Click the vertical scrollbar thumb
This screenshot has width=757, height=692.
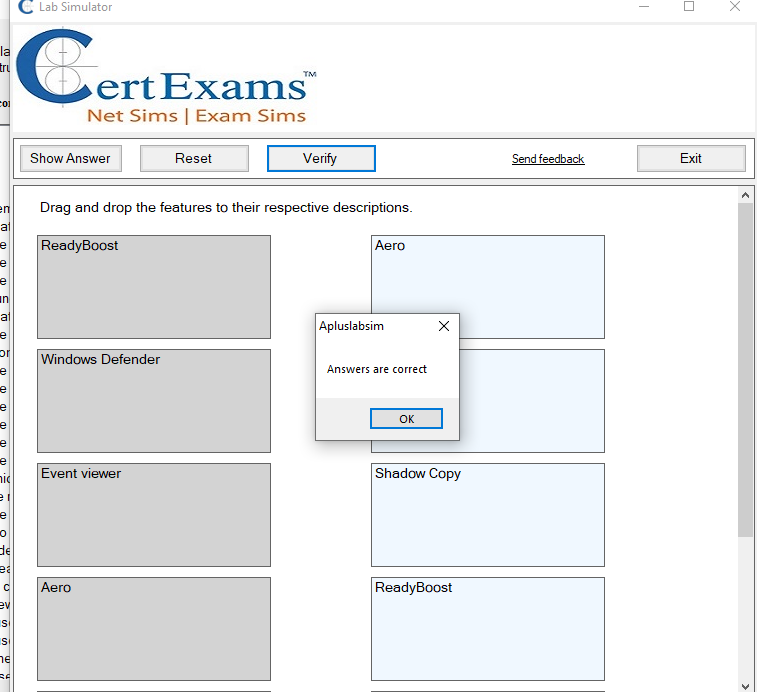point(745,369)
